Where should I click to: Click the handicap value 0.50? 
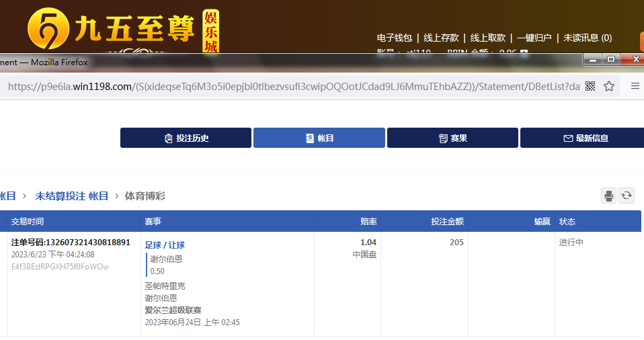point(157,271)
